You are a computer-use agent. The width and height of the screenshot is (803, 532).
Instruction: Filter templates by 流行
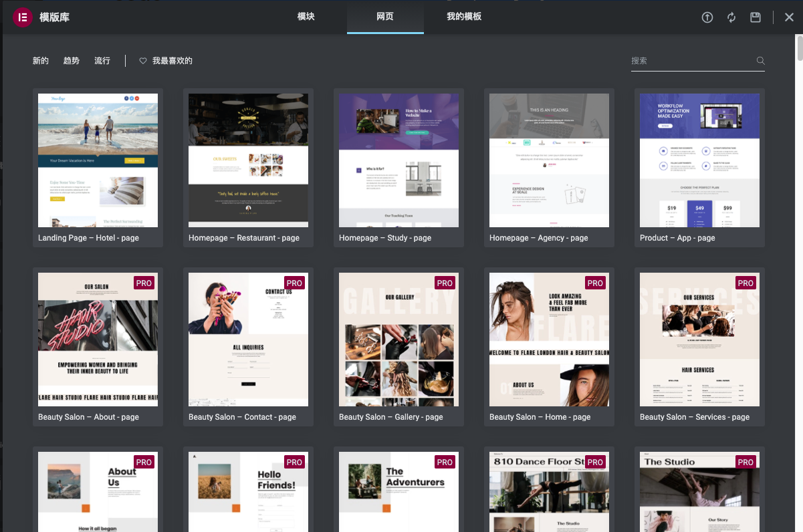tap(102, 61)
